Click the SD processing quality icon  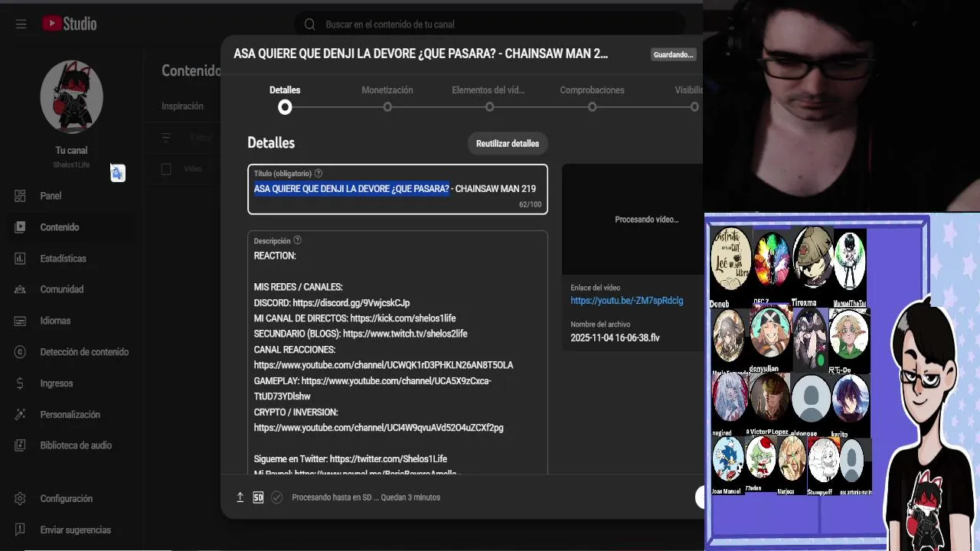[258, 497]
